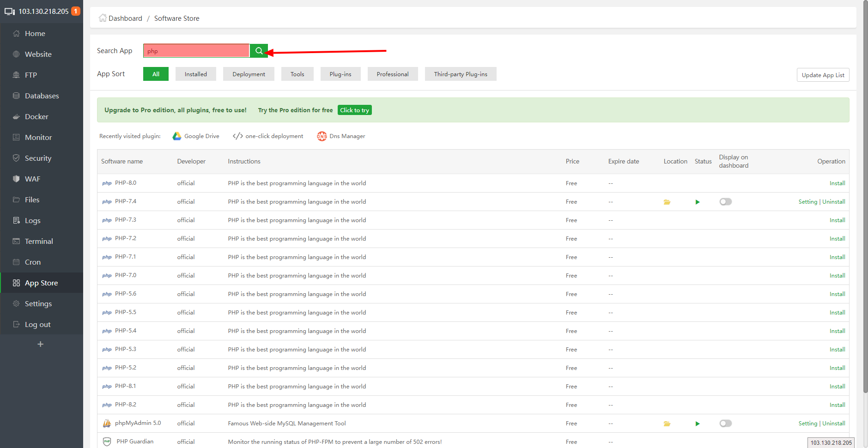Screen dimensions: 868x448
Task: Select the Tools app sort tab
Action: 297,74
